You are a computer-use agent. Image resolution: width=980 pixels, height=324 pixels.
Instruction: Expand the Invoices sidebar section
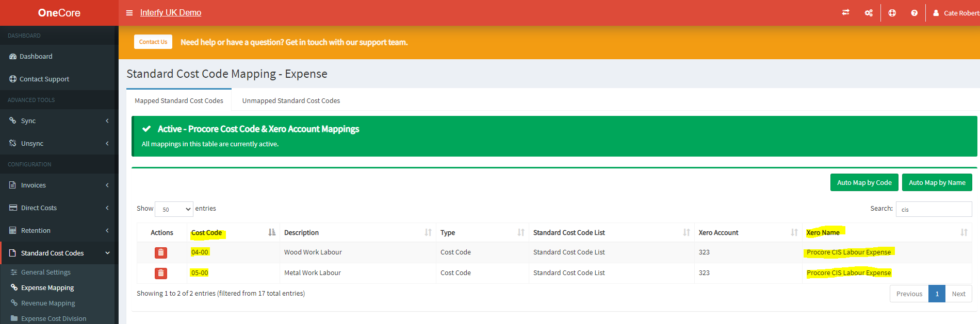tap(58, 185)
